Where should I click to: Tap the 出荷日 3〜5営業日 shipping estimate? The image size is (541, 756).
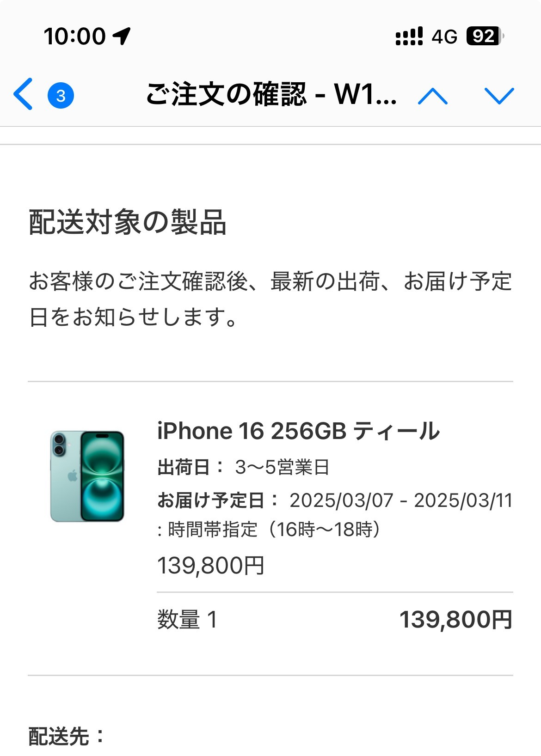243,467
